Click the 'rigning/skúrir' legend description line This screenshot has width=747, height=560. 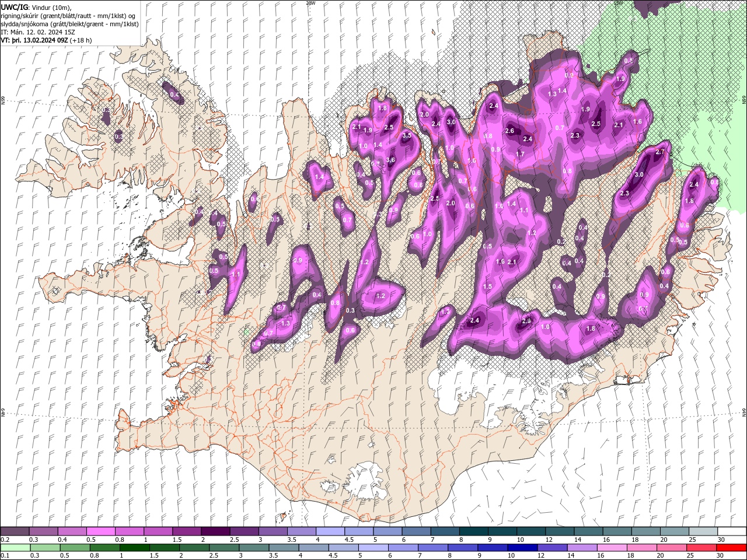point(68,15)
